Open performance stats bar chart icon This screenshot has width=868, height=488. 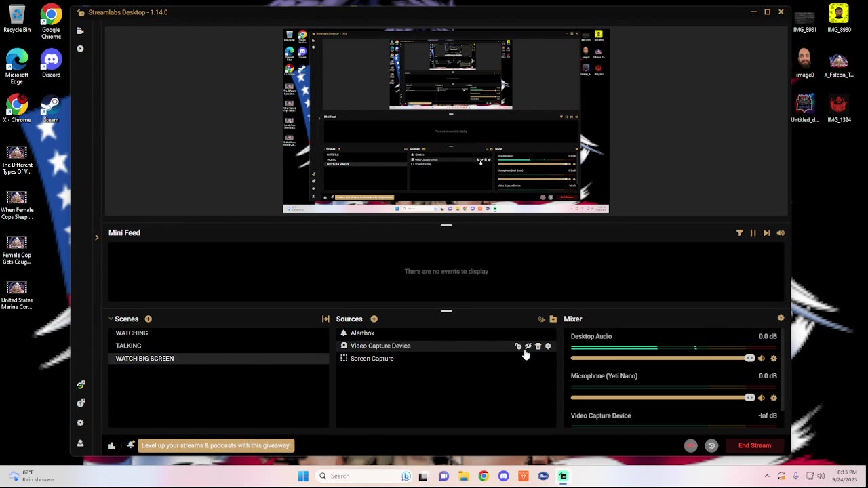tap(112, 445)
